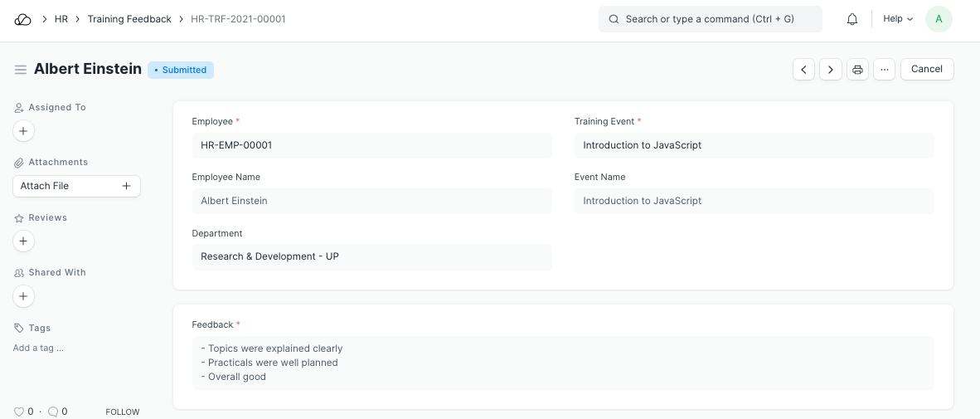Image resolution: width=980 pixels, height=419 pixels.
Task: Click the cloud home logo icon
Action: (23, 19)
